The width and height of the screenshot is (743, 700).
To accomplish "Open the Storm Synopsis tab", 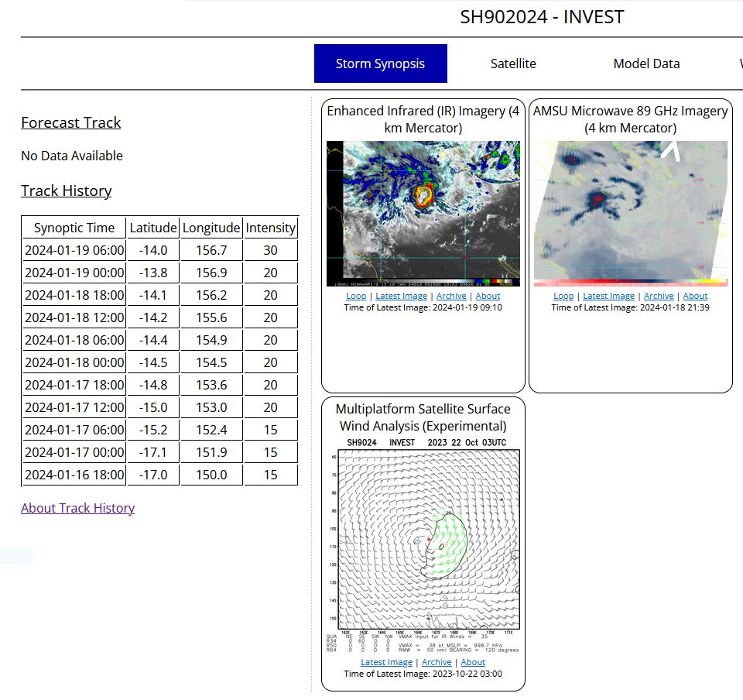I will 381,63.
